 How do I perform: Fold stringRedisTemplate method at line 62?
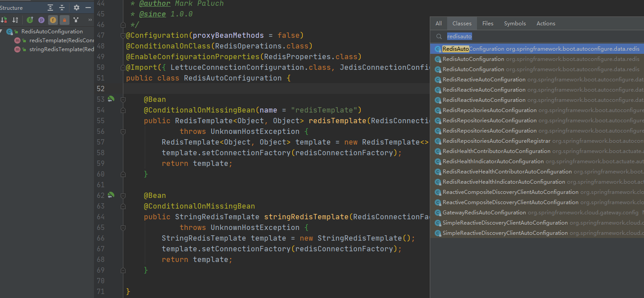coord(123,196)
